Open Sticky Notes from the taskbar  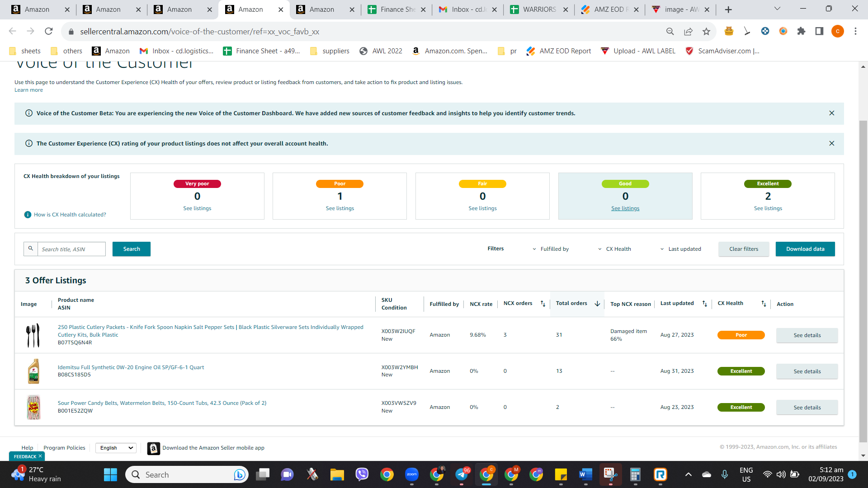coord(561,474)
